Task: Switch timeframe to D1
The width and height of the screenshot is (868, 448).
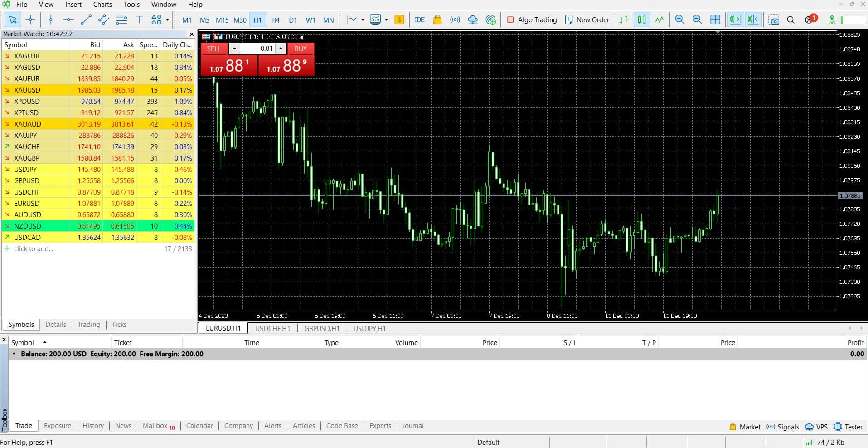Action: coord(293,20)
